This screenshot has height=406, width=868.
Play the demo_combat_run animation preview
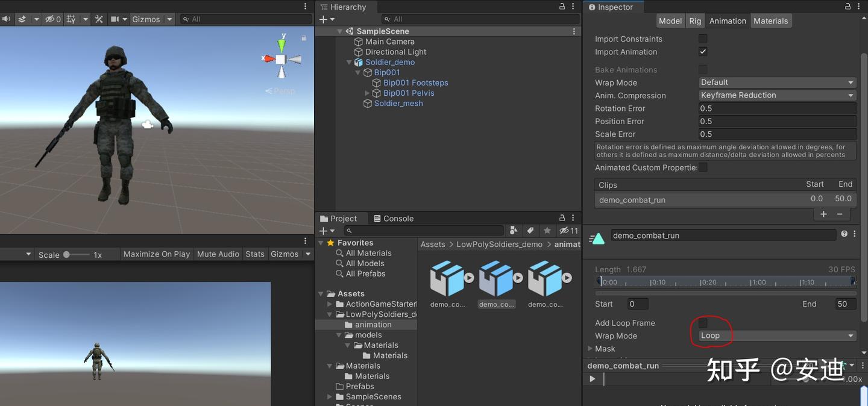pyautogui.click(x=592, y=379)
